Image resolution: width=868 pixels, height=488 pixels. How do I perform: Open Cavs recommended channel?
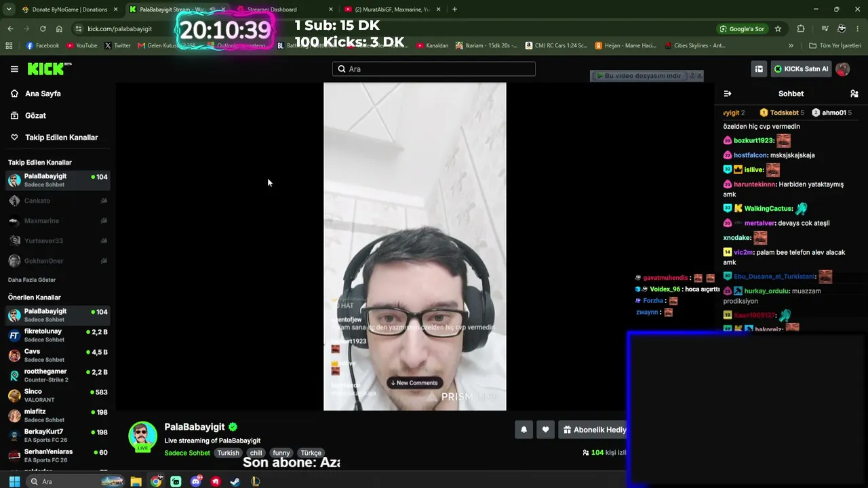point(57,355)
